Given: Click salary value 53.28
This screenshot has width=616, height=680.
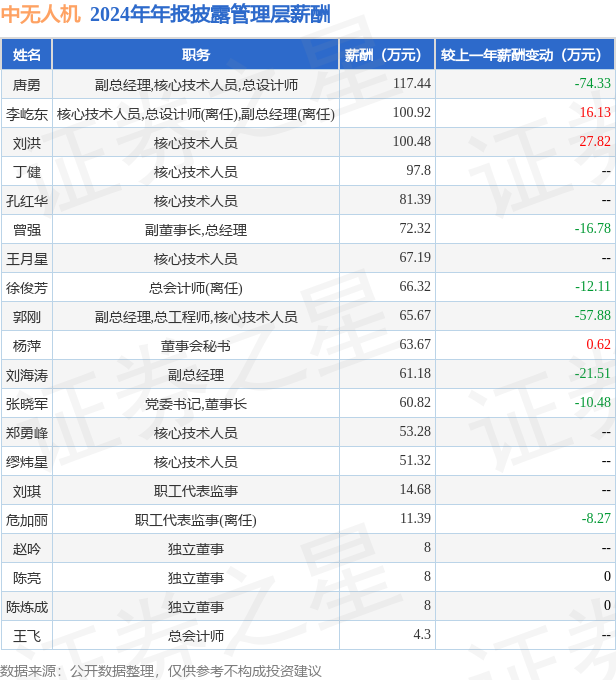Looking at the screenshot, I should pyautogui.click(x=415, y=432).
